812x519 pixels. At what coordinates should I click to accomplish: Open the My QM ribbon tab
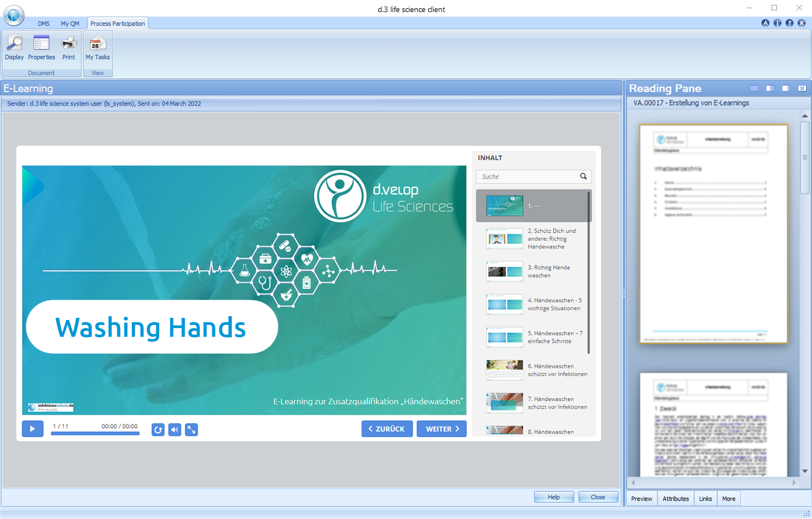pos(70,24)
